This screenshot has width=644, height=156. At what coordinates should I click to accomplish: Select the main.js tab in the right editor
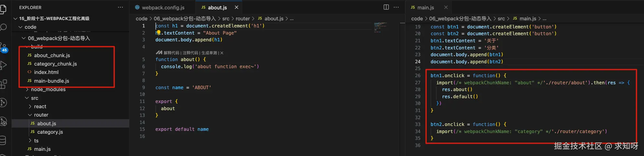coord(428,7)
